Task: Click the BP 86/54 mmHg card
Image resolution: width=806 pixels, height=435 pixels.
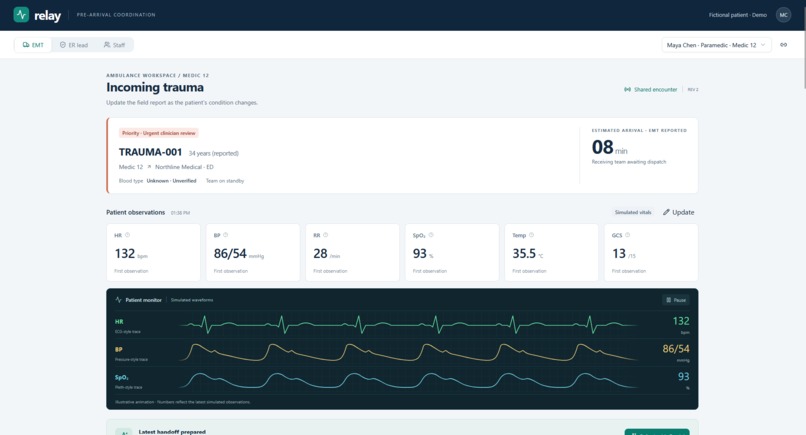Action: click(253, 252)
